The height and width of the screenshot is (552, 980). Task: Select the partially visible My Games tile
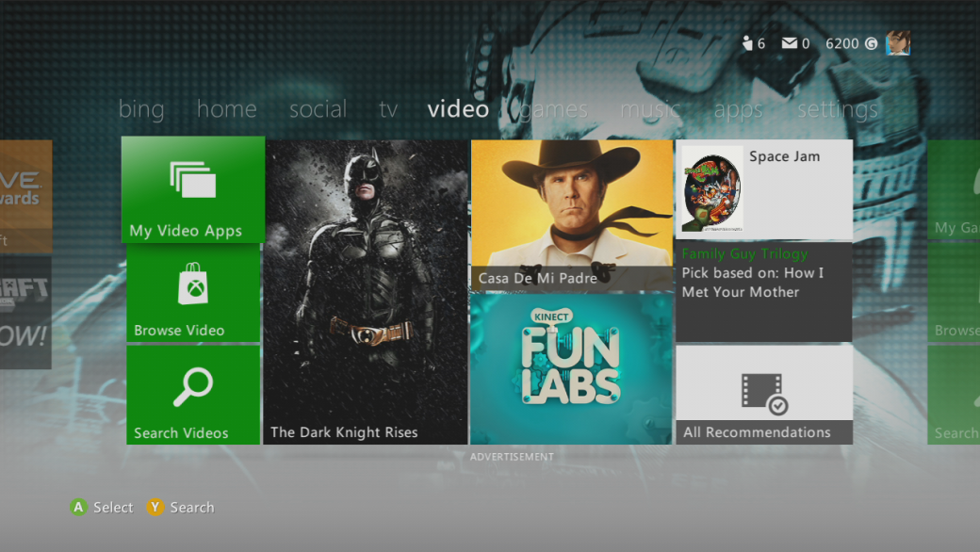pyautogui.click(x=954, y=189)
